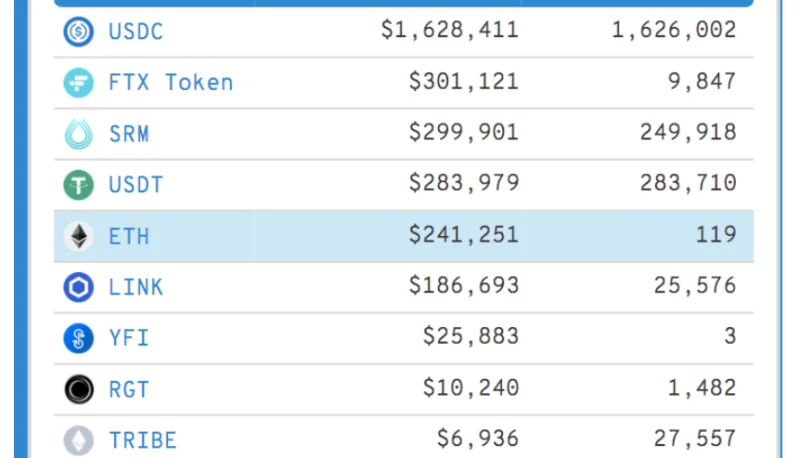Follow the YFI token link

pos(129,338)
